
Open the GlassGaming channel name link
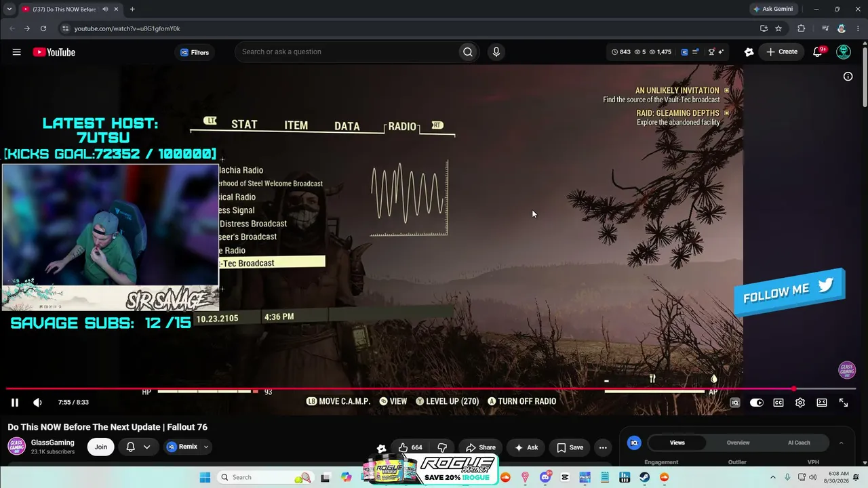(53, 443)
